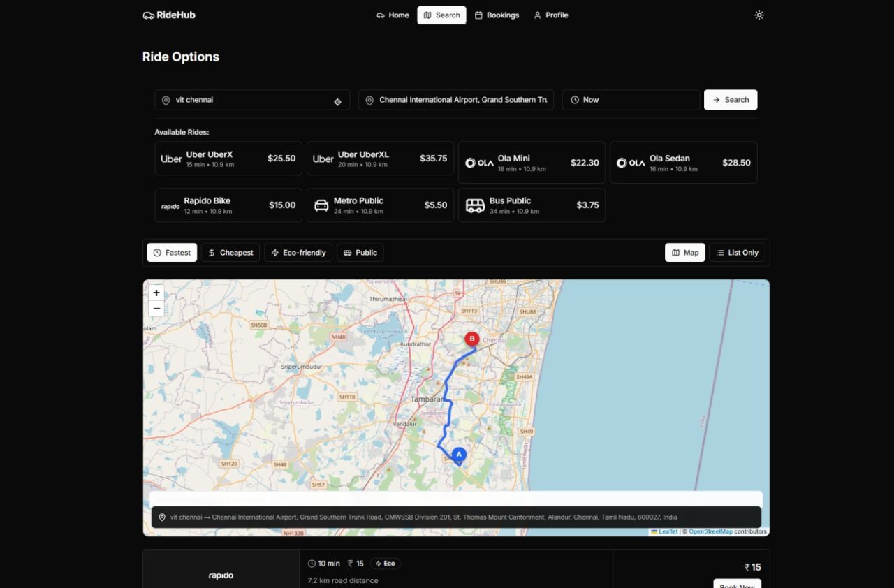Screen dimensions: 894x588
Task: Click the Sriperumbudur label on map
Action: 302,367
